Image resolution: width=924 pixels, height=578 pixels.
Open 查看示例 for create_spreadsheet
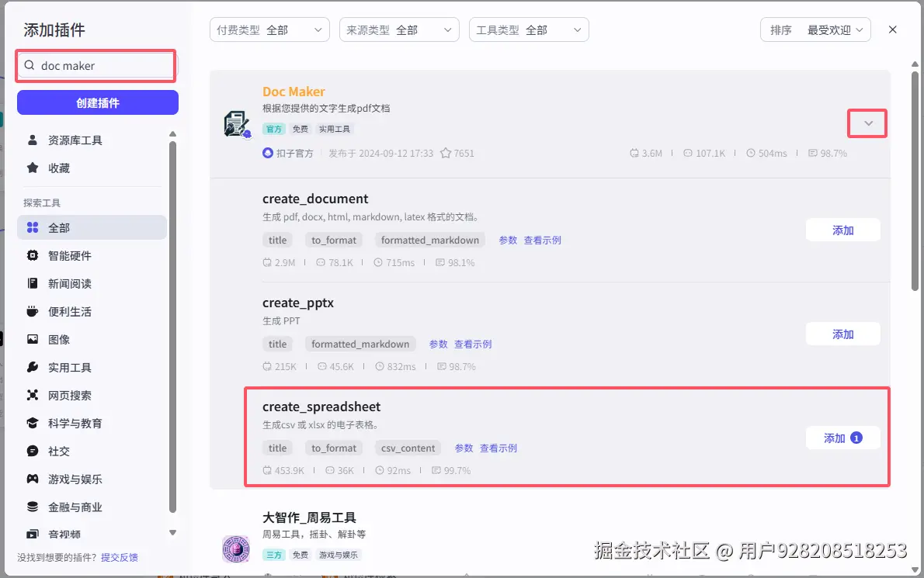pyautogui.click(x=498, y=448)
